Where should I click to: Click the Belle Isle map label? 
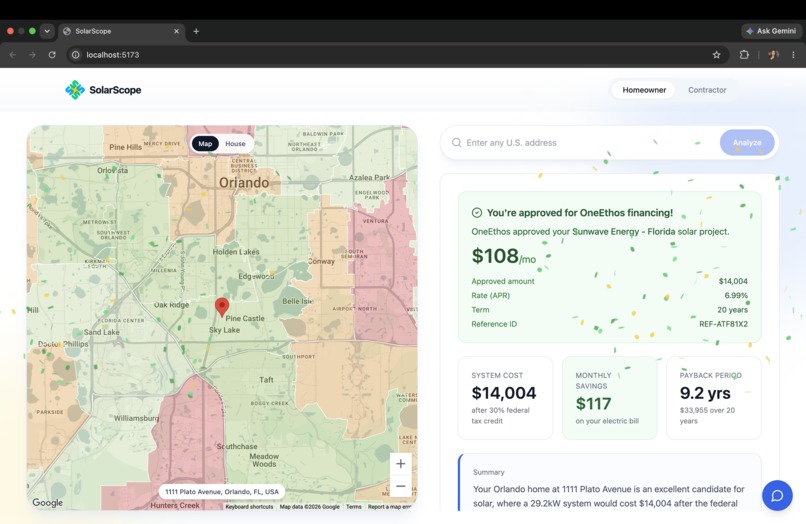pyautogui.click(x=298, y=301)
